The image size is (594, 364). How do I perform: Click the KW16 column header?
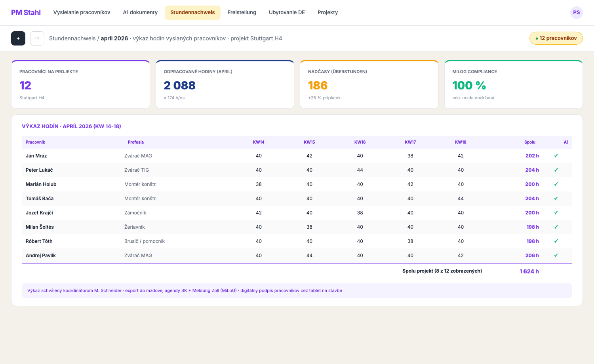pos(360,142)
